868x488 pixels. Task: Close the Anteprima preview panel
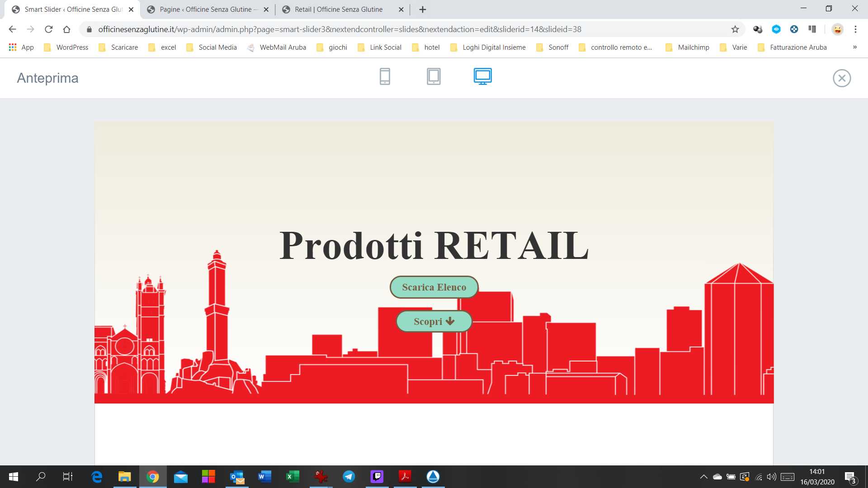tap(842, 78)
